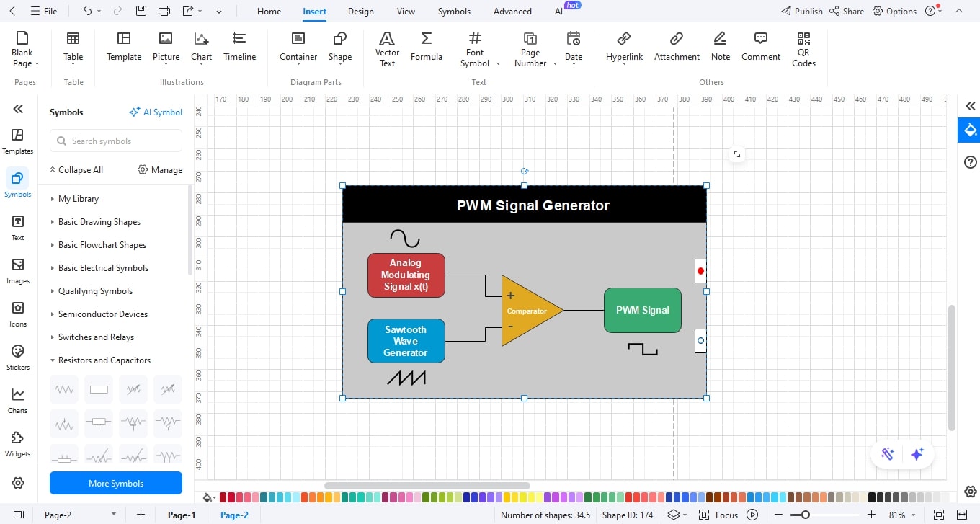Screen dimensions: 980x524
Task: Toggle Focus mode in the status bar
Action: tap(720, 515)
